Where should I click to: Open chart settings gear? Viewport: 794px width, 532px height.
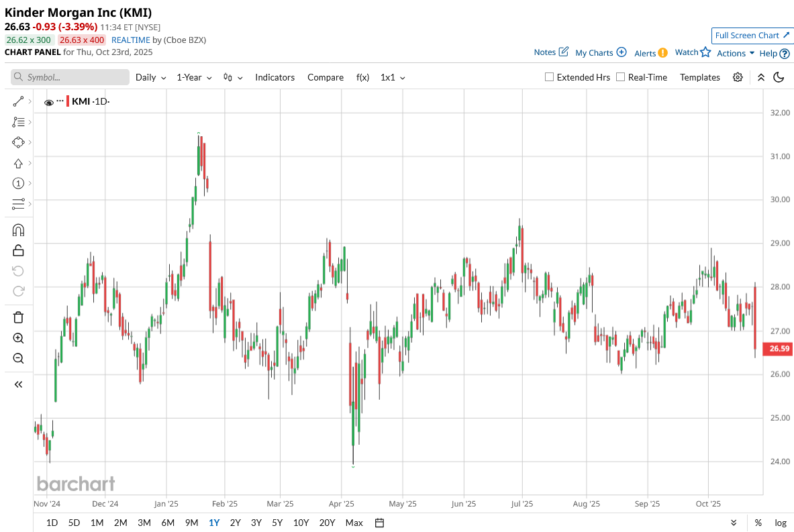pos(738,77)
